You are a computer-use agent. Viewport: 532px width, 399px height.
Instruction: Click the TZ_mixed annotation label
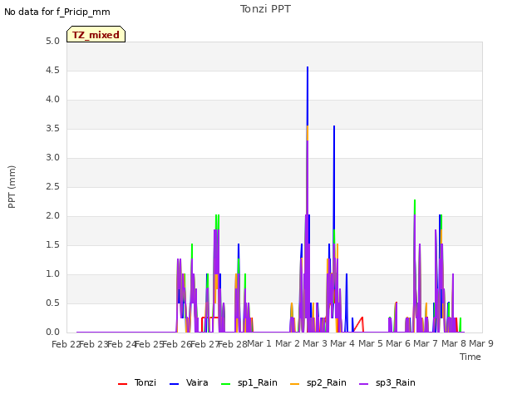(x=96, y=34)
